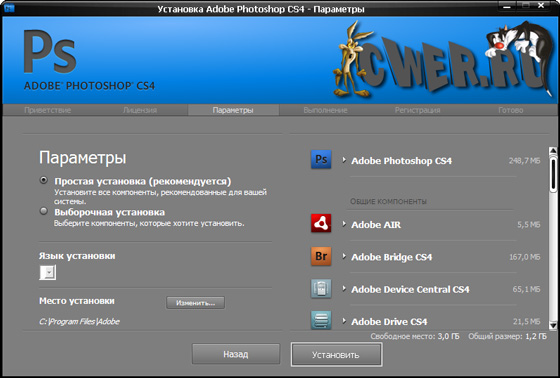Click the Adobe Photoshop CS4 component name

click(x=401, y=161)
